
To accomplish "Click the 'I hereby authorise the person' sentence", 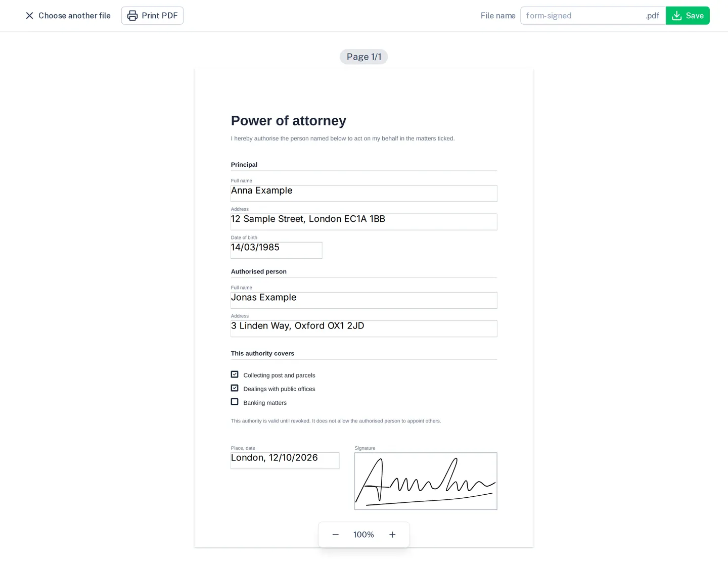I will (x=343, y=138).
